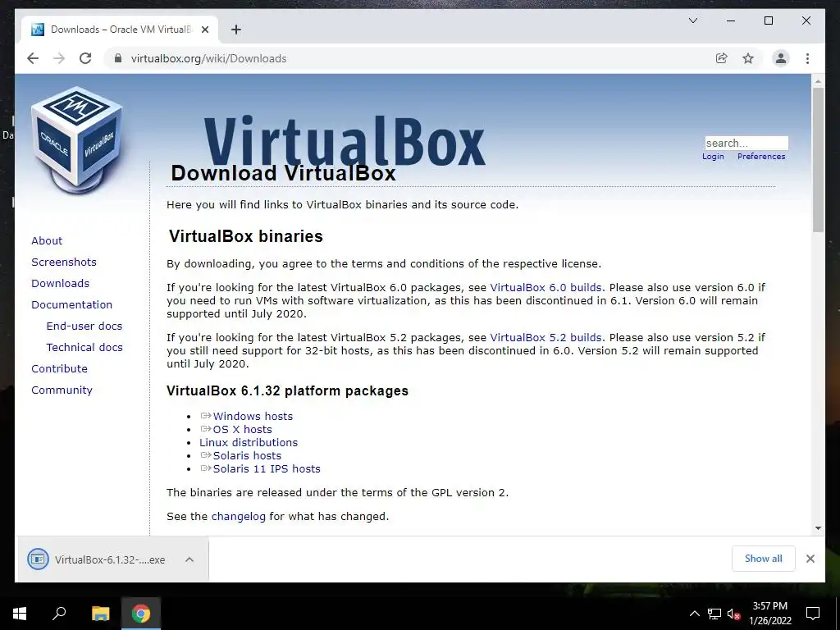Open the Chrome profile avatar
This screenshot has height=630, width=840.
pos(781,58)
